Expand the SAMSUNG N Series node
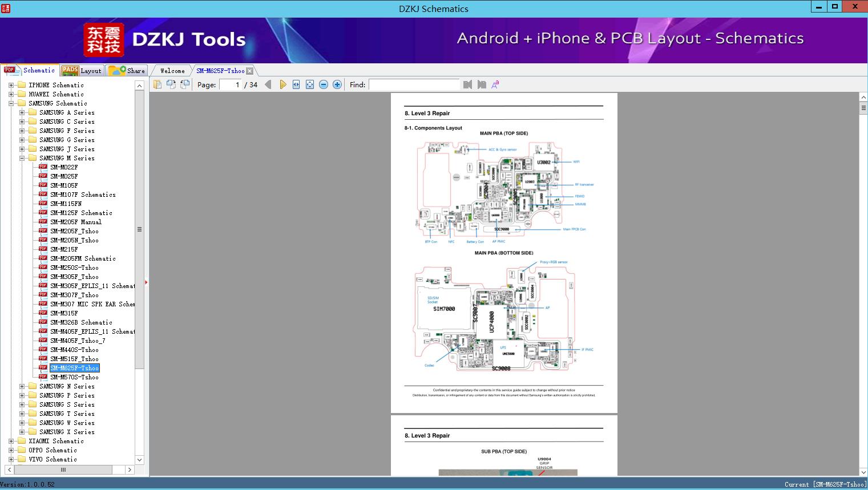This screenshot has width=868, height=490. [x=22, y=386]
